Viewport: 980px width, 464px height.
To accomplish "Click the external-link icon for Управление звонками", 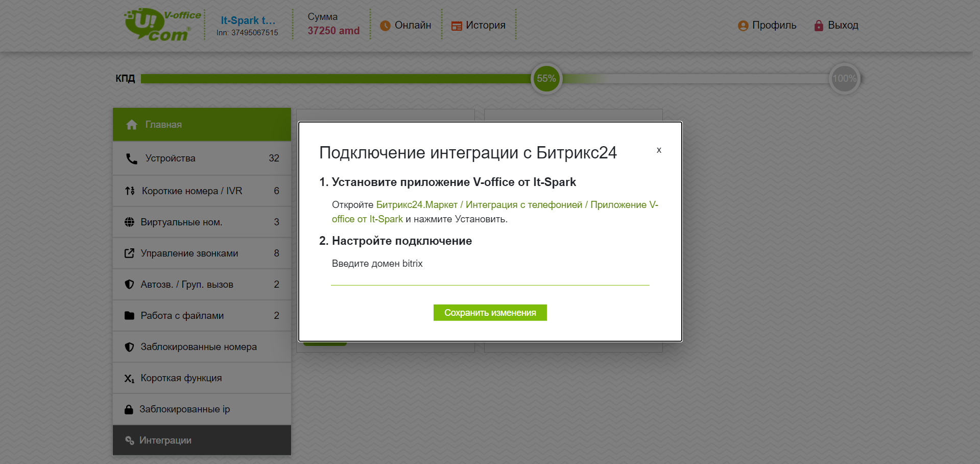I will (130, 253).
